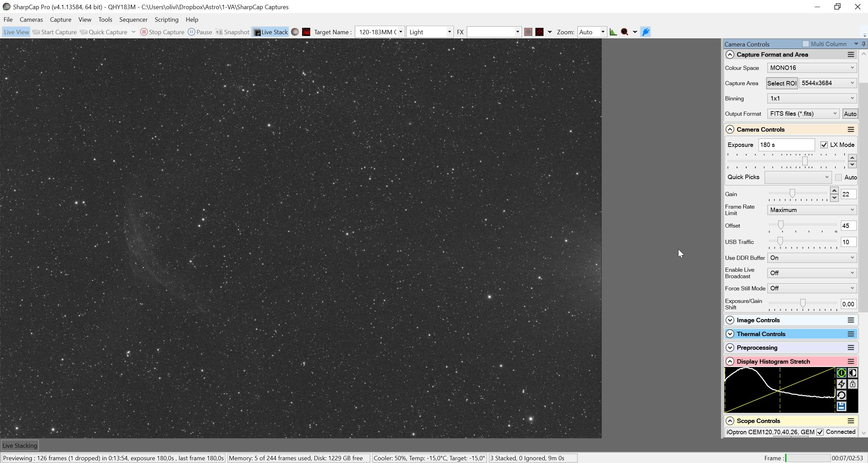Enable the Multi Column checkbox
This screenshot has height=463, width=868.
[x=806, y=44]
